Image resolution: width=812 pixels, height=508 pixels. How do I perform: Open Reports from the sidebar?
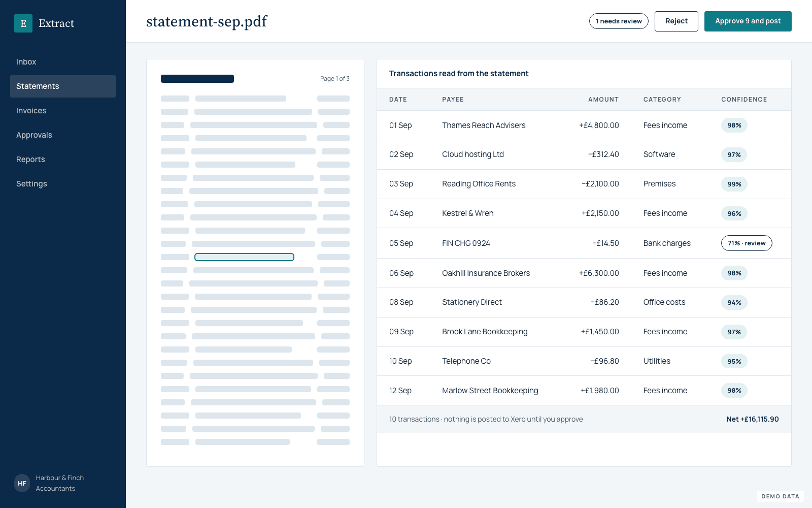click(63, 160)
